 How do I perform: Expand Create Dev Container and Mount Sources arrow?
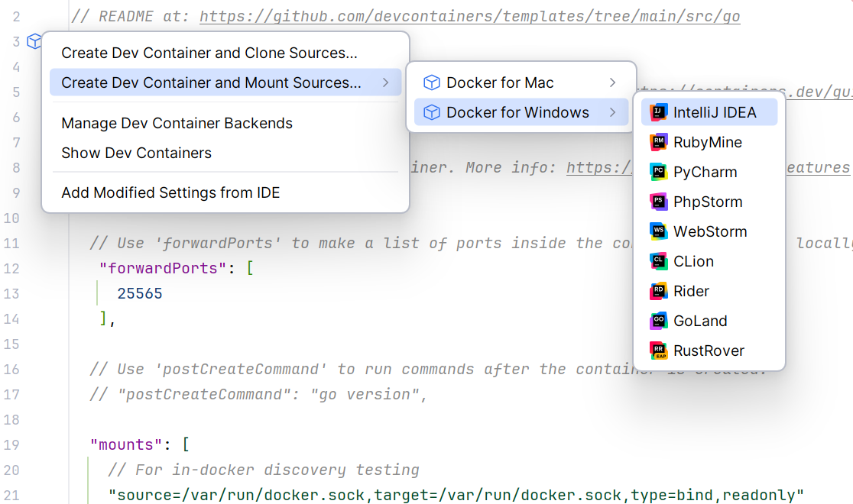pyautogui.click(x=386, y=82)
